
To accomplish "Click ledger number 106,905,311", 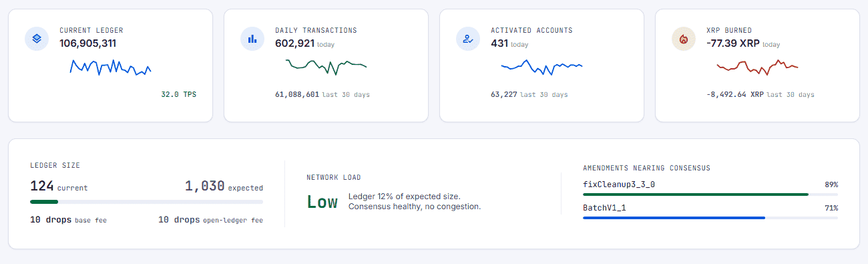I will click(x=88, y=43).
